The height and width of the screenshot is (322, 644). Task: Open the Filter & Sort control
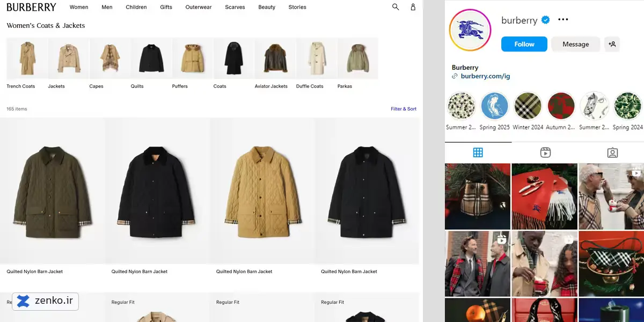click(404, 109)
